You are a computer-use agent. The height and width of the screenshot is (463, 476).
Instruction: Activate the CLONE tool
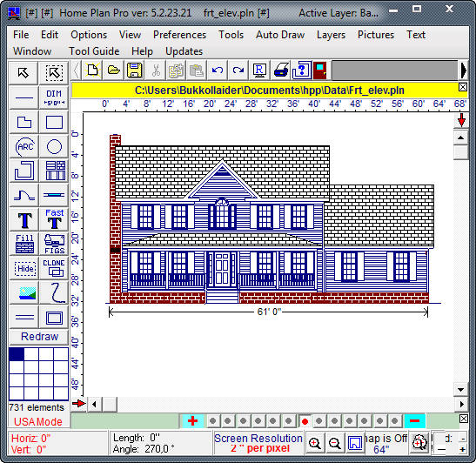(54, 268)
